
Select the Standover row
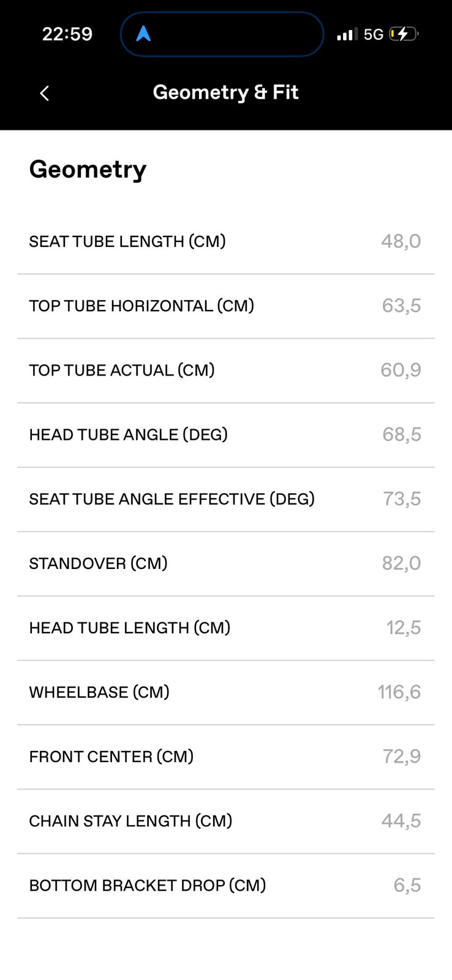(x=226, y=563)
